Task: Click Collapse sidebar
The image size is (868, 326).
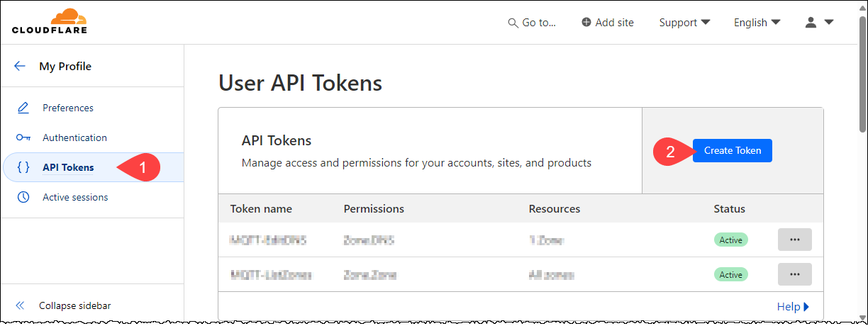Action: click(x=74, y=305)
